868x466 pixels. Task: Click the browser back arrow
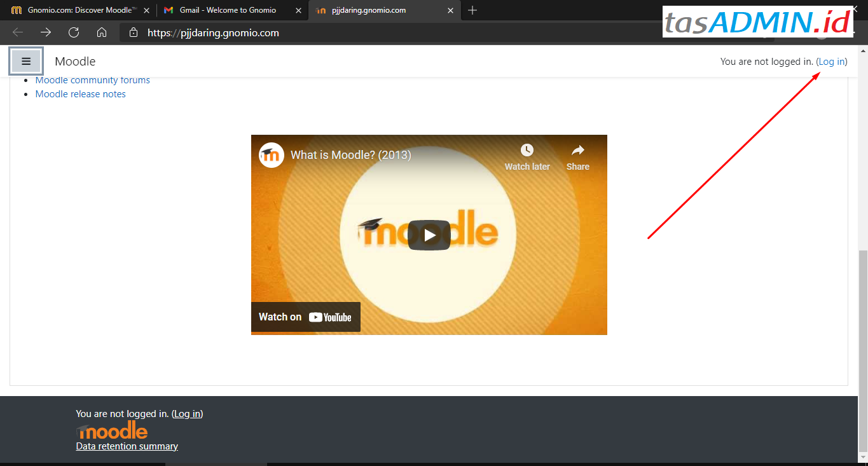point(17,32)
